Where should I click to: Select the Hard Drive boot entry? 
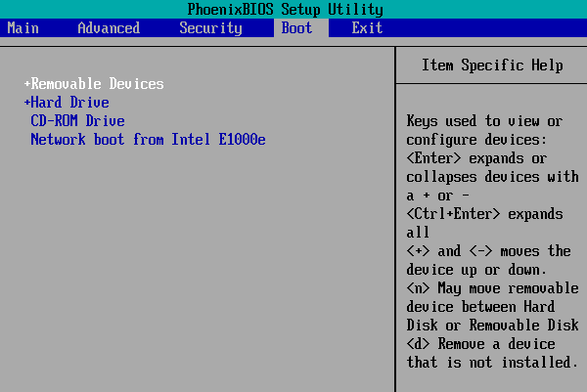point(70,102)
